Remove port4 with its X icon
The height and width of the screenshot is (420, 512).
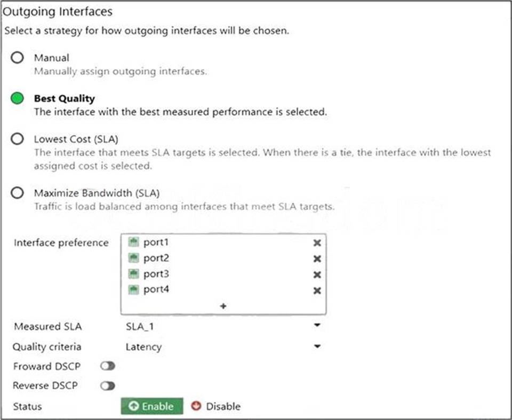(317, 290)
